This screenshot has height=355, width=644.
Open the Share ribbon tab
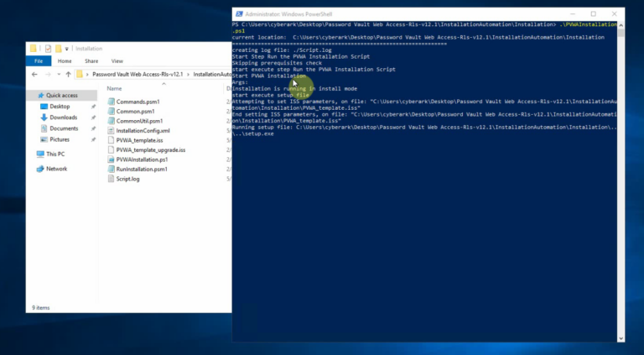pyautogui.click(x=91, y=61)
